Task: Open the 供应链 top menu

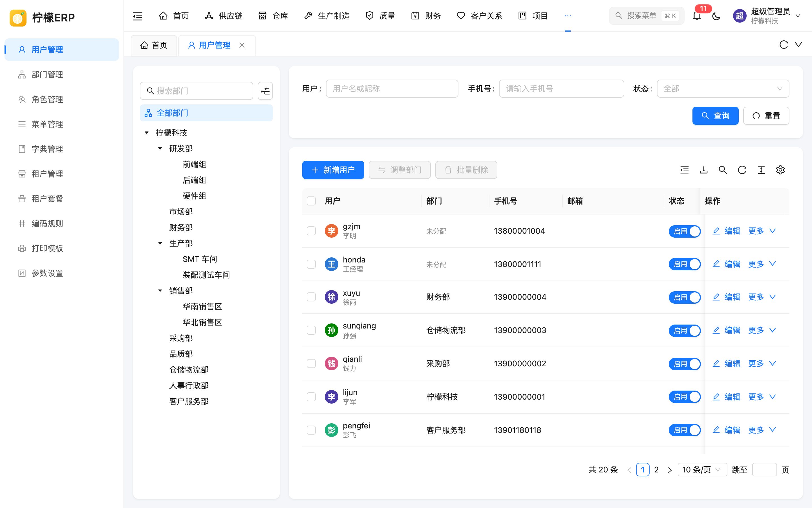Action: pyautogui.click(x=224, y=16)
